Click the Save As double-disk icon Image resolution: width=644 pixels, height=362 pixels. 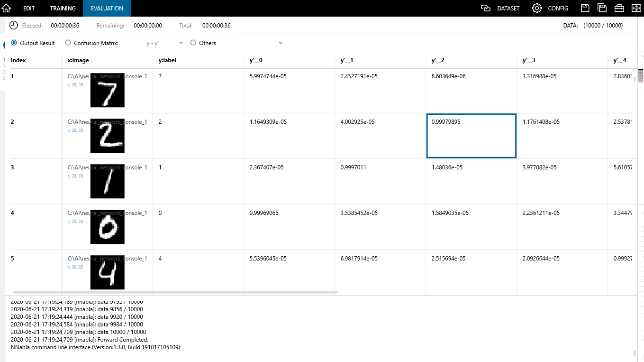tap(602, 8)
